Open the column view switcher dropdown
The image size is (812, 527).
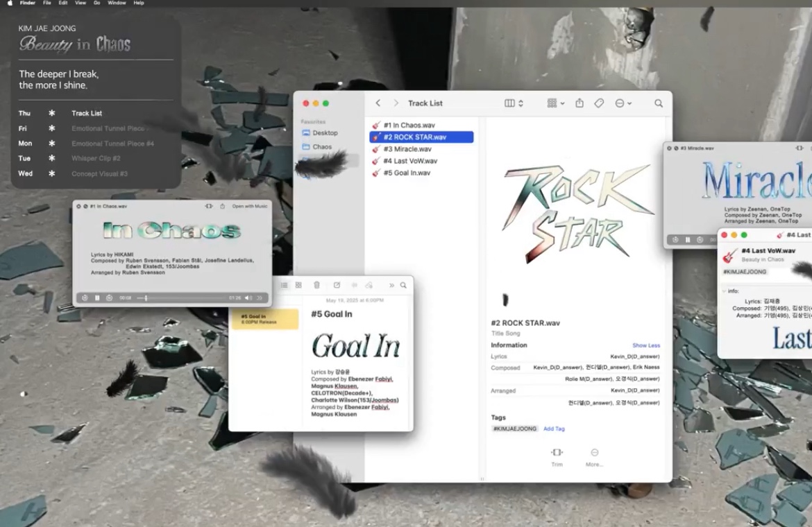click(x=514, y=103)
